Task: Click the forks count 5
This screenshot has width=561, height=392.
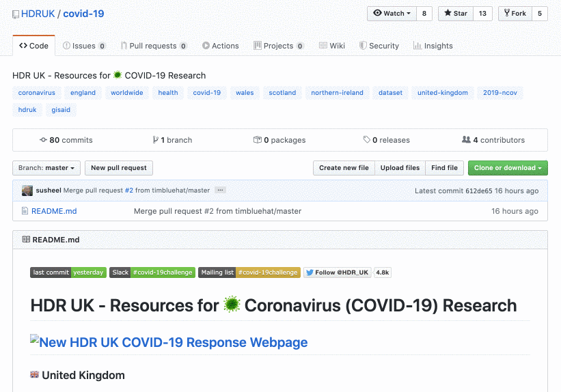Action: tap(540, 14)
